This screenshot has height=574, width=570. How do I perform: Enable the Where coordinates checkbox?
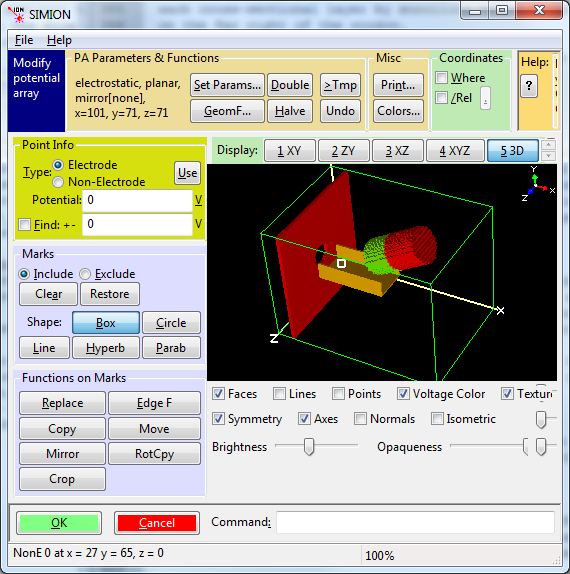tap(442, 78)
